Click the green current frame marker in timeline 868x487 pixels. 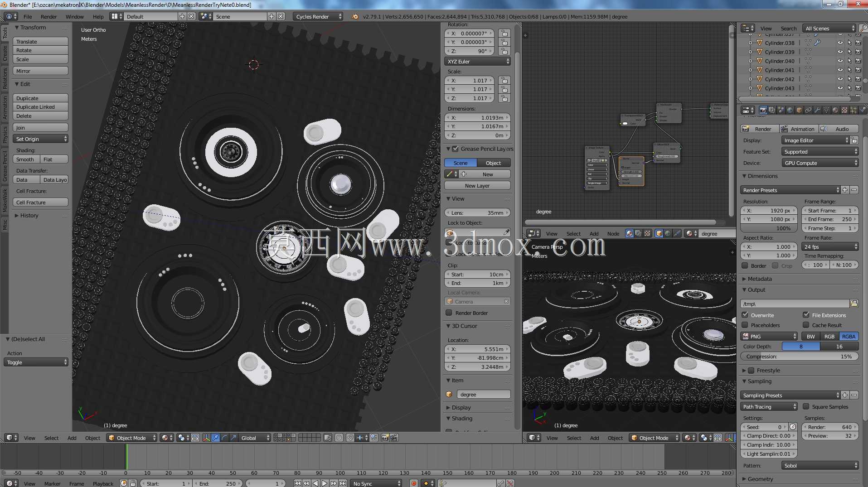tap(126, 457)
